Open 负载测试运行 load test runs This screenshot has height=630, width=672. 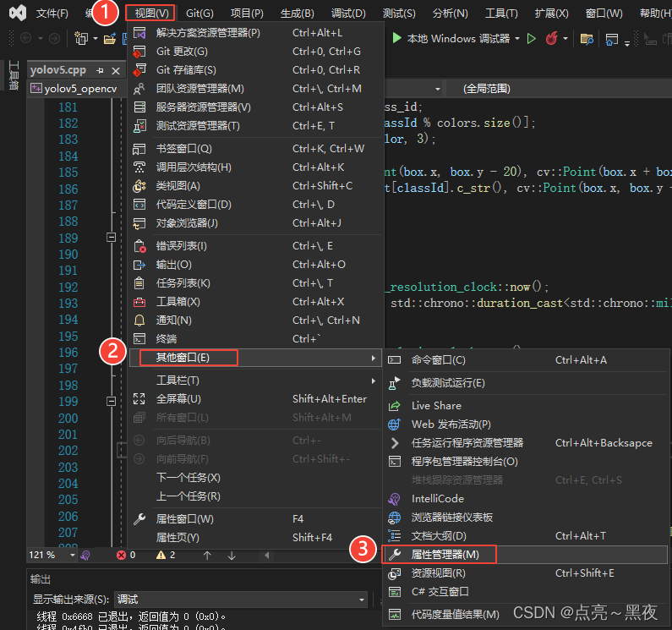click(526, 383)
